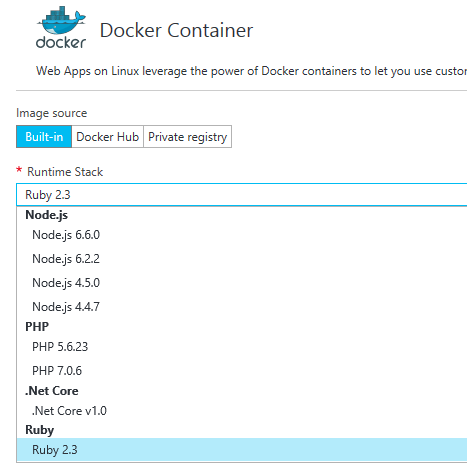467x469 pixels.
Task: Click the Node.js group header
Action: [x=47, y=215]
